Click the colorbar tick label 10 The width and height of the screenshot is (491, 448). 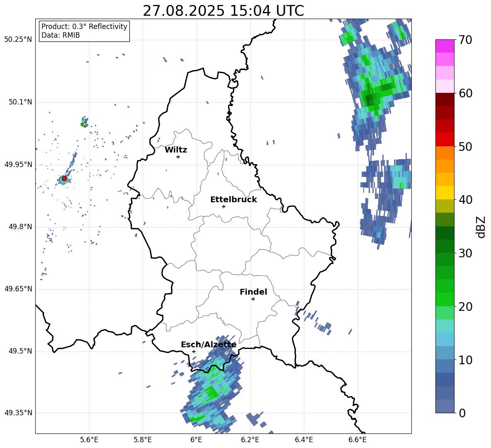coord(466,360)
